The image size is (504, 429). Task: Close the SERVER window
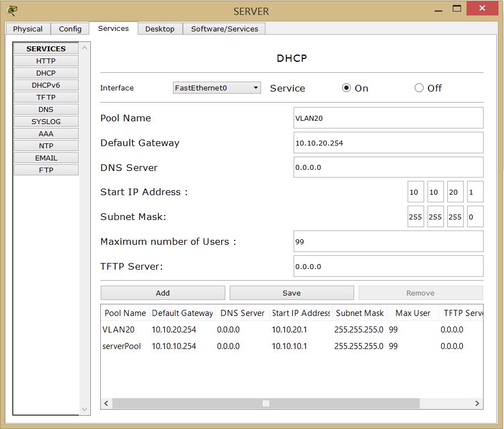[x=482, y=8]
